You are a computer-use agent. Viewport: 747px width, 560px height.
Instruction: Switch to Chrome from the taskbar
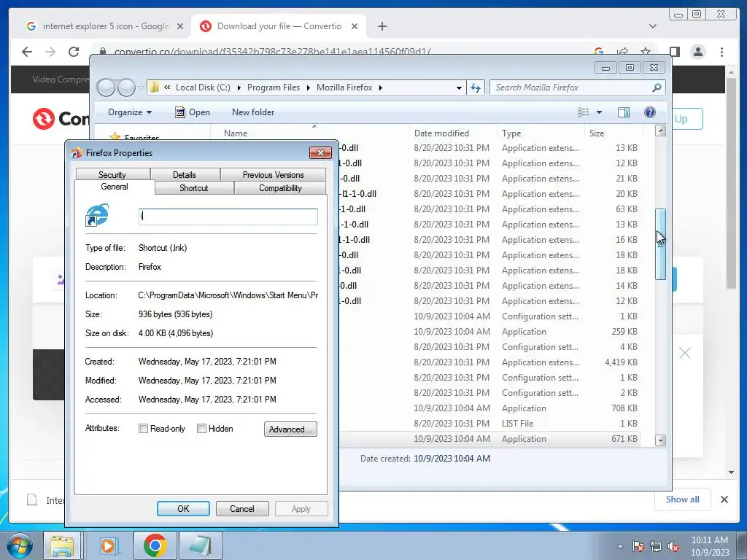click(x=155, y=545)
